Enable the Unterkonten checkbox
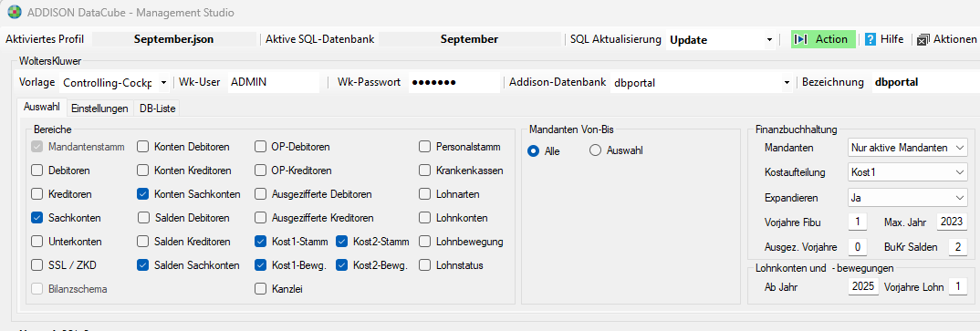 36,242
